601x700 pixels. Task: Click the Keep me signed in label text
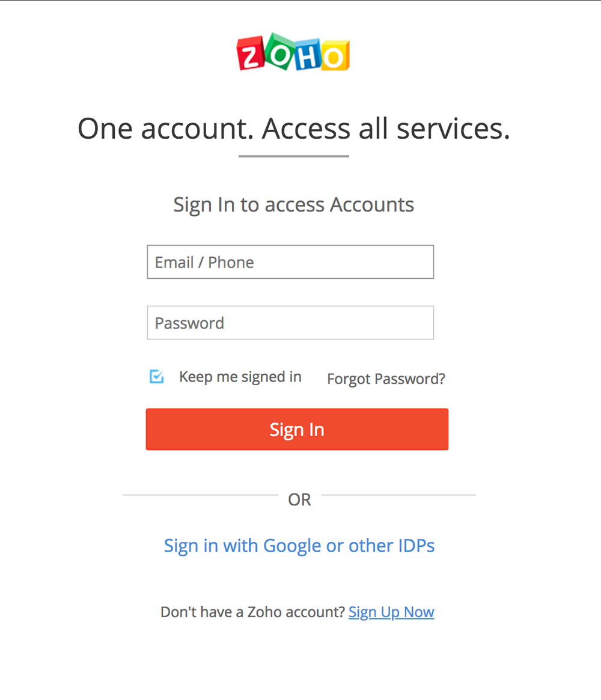pos(240,377)
